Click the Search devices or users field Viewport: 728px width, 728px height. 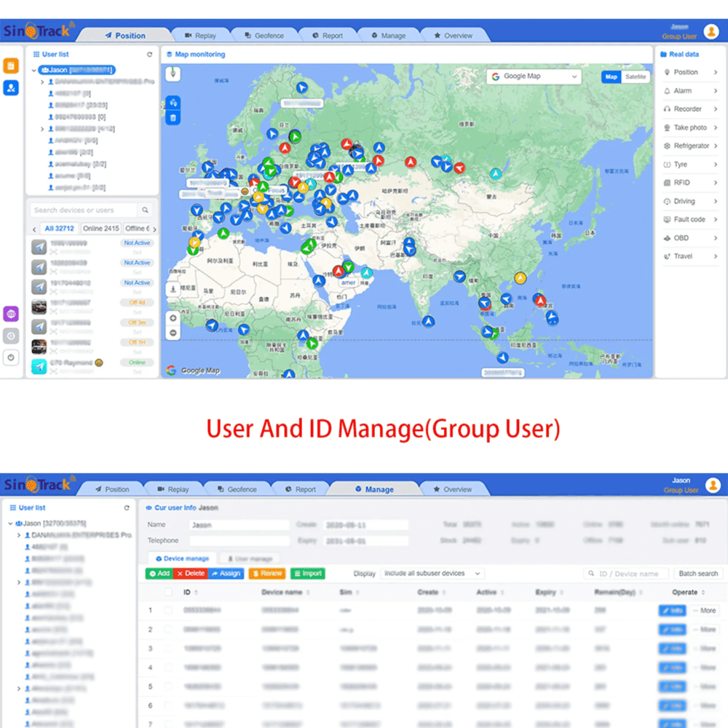pyautogui.click(x=84, y=210)
